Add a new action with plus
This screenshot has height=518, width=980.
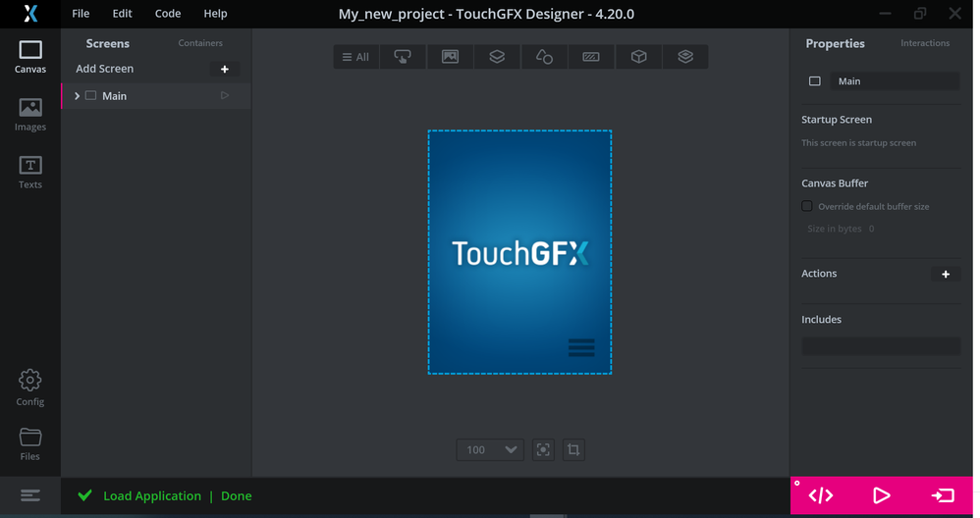(946, 274)
